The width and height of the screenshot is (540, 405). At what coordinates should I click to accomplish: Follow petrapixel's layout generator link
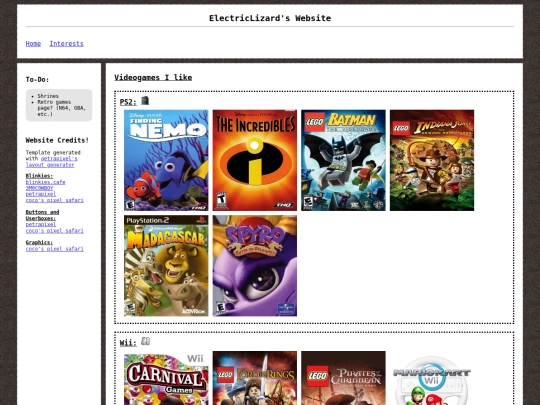click(x=51, y=162)
